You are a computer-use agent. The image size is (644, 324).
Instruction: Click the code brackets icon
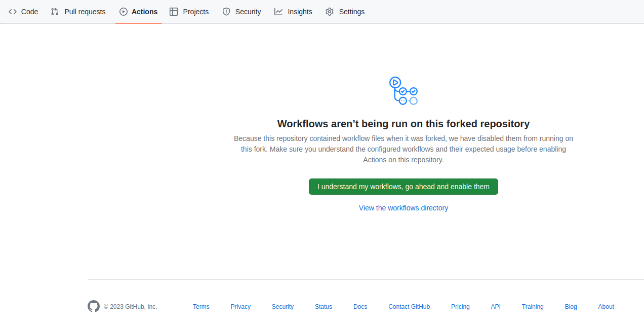coord(13,12)
